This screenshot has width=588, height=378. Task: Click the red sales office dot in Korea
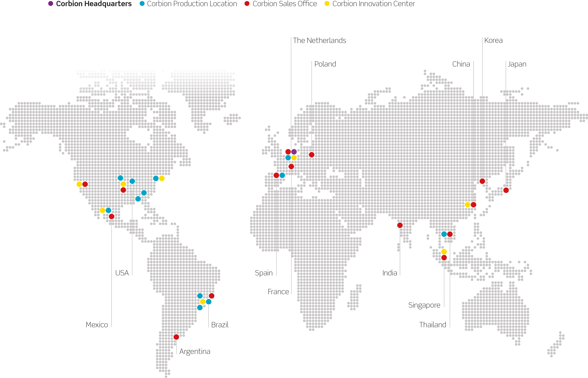tap(482, 181)
